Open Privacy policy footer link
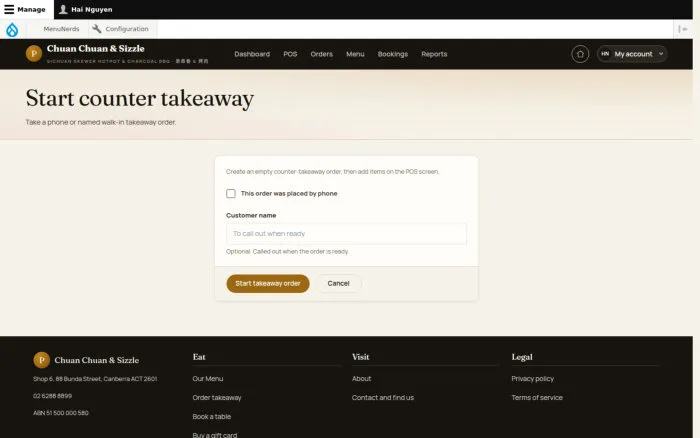Screen dimensions: 700x438 click(533, 379)
